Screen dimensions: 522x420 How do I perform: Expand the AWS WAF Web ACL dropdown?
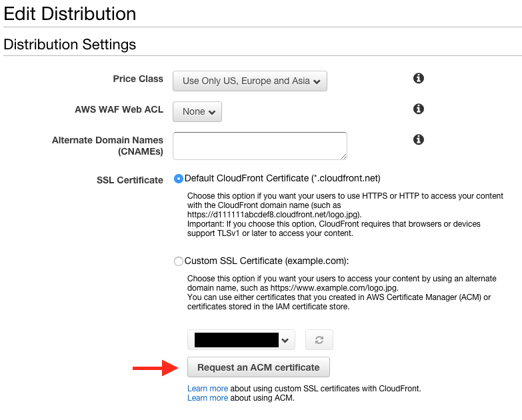pyautogui.click(x=197, y=111)
